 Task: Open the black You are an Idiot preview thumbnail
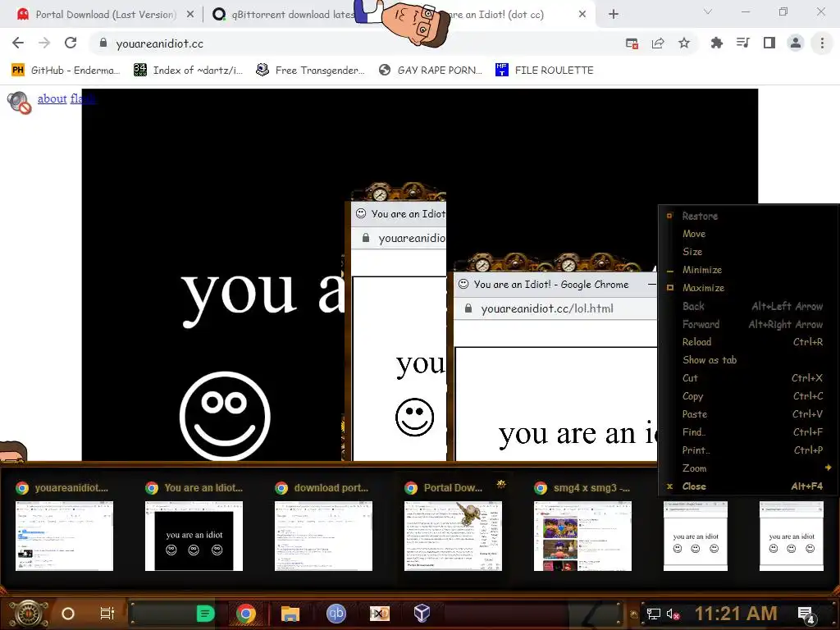194,536
